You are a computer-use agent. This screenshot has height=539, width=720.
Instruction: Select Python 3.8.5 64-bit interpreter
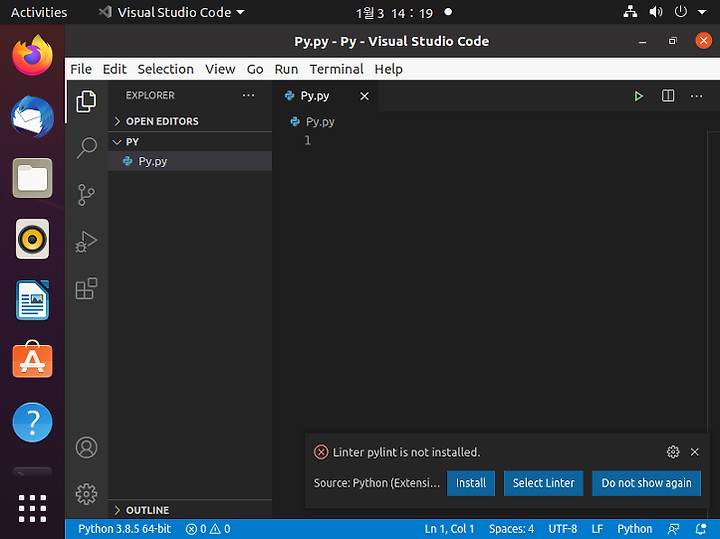124,529
